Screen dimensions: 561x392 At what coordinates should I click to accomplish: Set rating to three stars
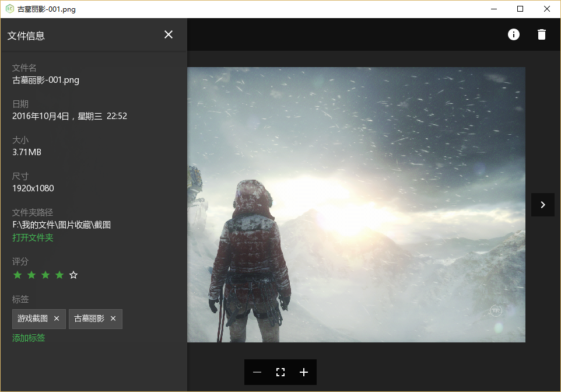[45, 275]
